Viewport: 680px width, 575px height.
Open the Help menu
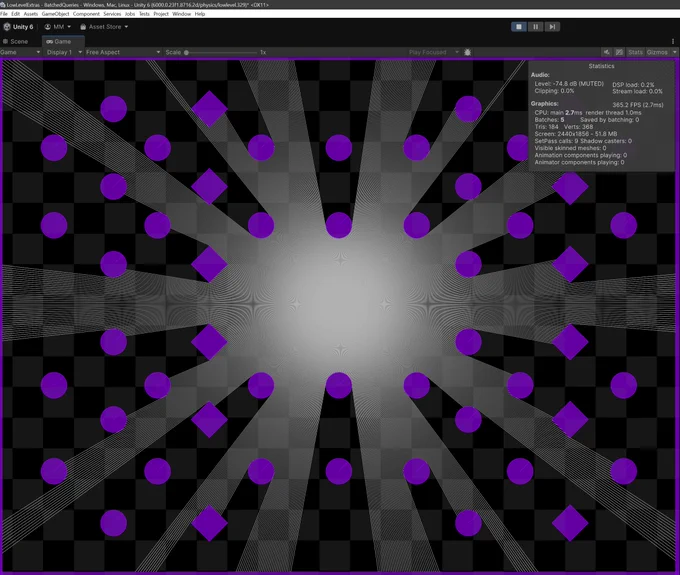pyautogui.click(x=199, y=14)
